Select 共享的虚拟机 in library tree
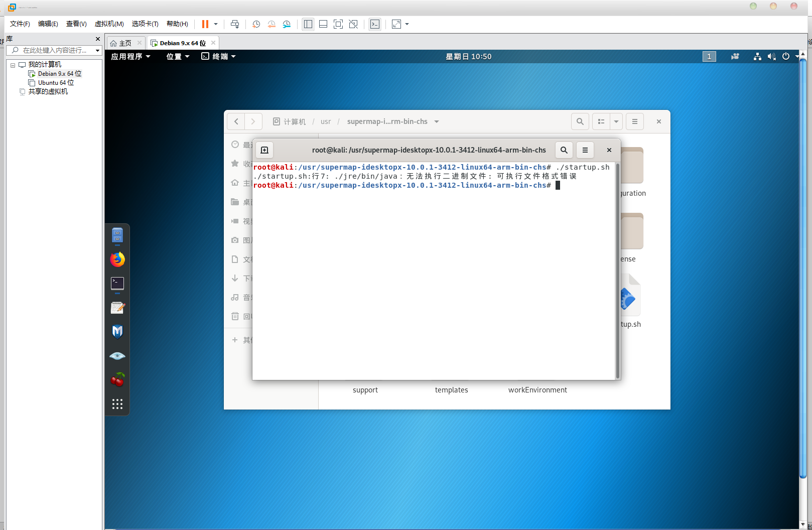This screenshot has width=812, height=530. pyautogui.click(x=44, y=92)
